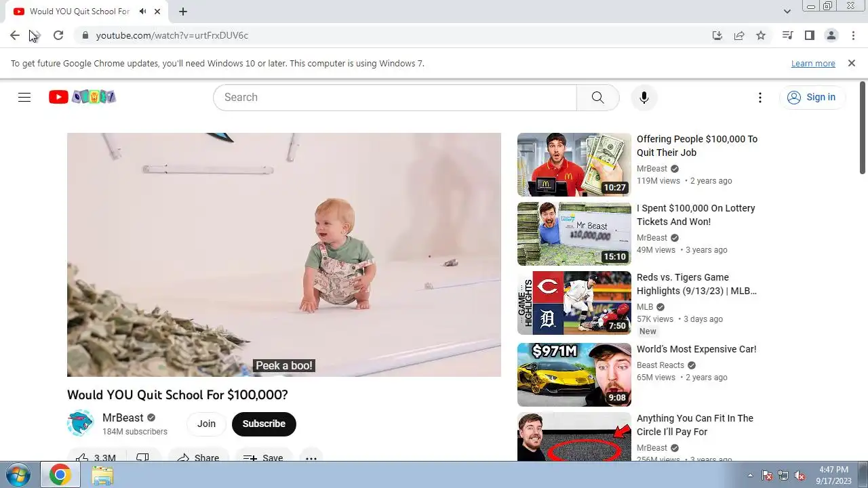Dislike the video with the thumbs-down
868x488 pixels.
point(143,457)
